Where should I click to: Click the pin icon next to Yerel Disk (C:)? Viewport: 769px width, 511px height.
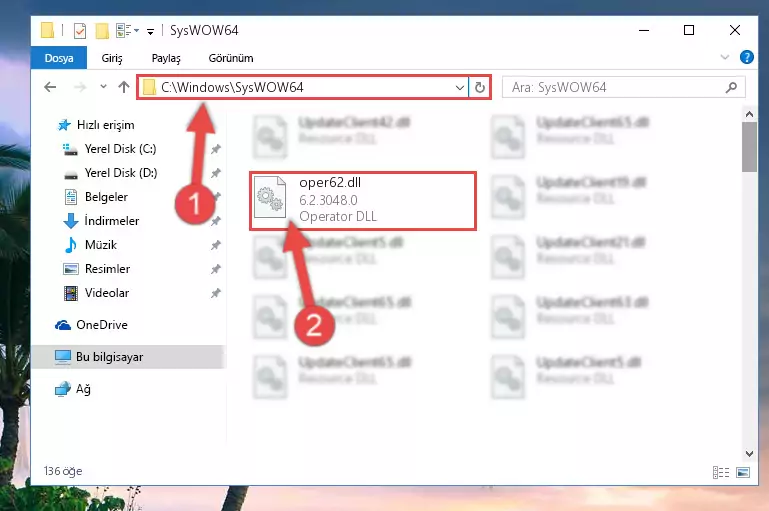click(215, 149)
